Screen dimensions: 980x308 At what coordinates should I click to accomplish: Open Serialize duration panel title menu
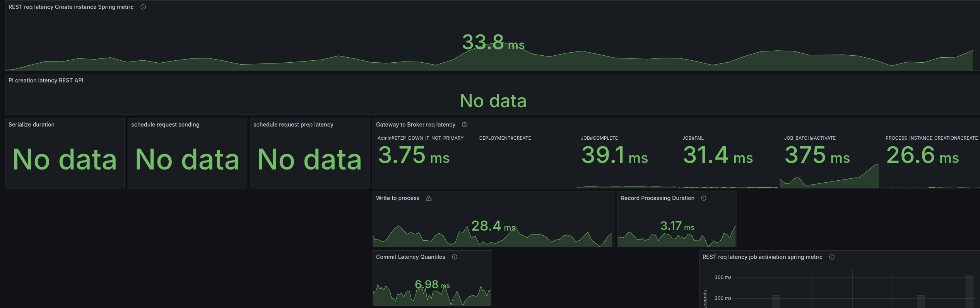(x=31, y=125)
